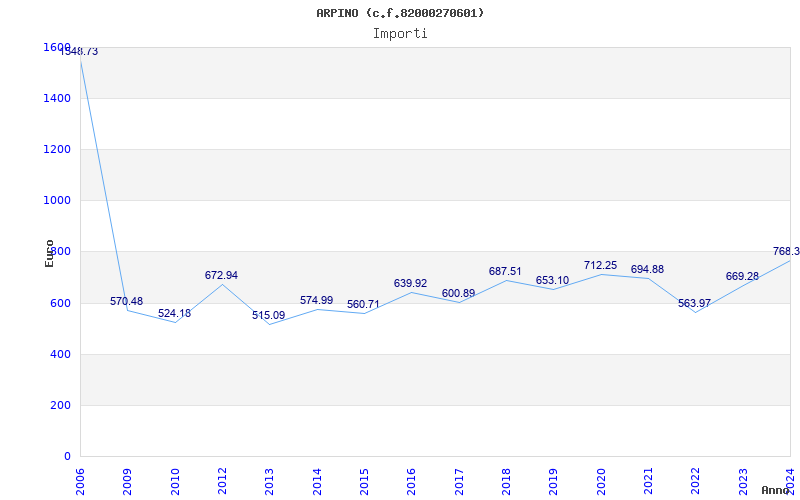Image resolution: width=800 pixels, height=500 pixels.
Task: Click x-axis year 2022
Action: (696, 481)
